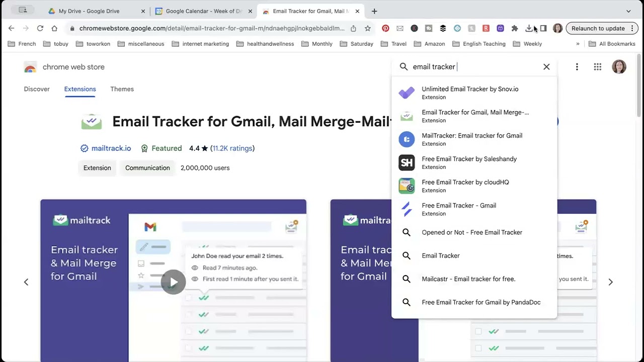644x362 pixels.
Task: Go back to the previous page
Action: click(x=12, y=29)
